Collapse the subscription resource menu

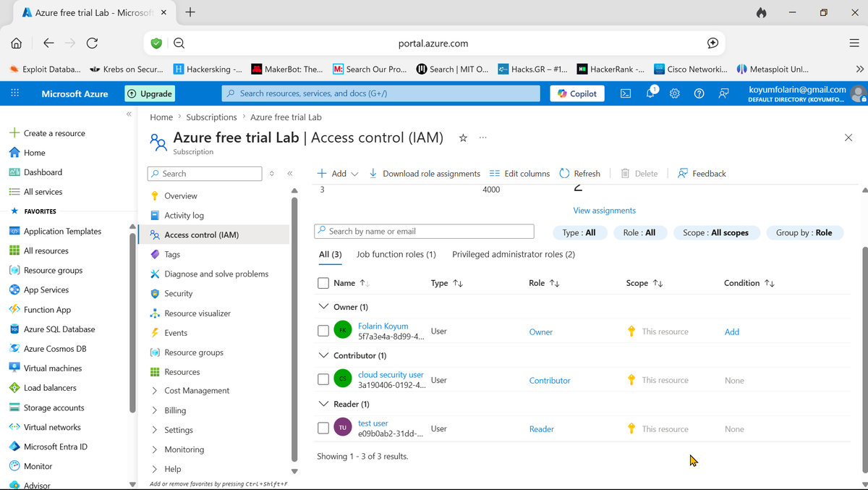click(289, 174)
